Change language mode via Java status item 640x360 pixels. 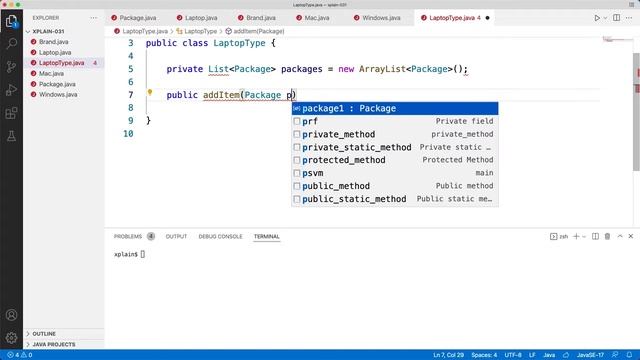coord(549,355)
